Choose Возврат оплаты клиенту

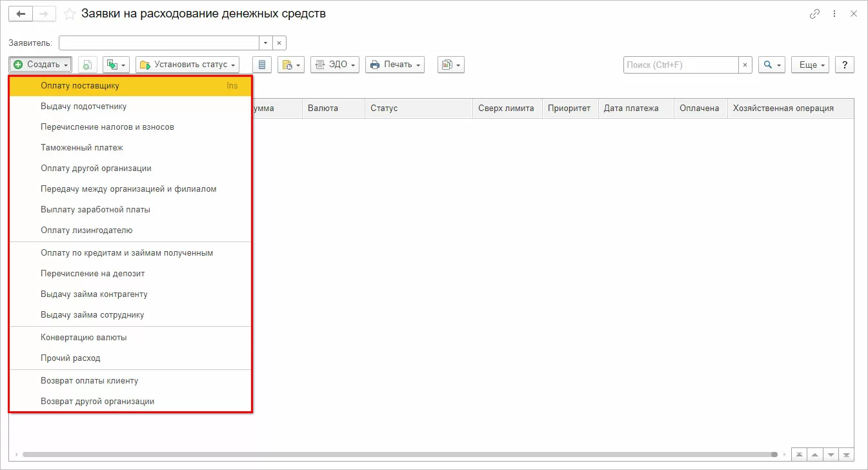(x=130, y=380)
